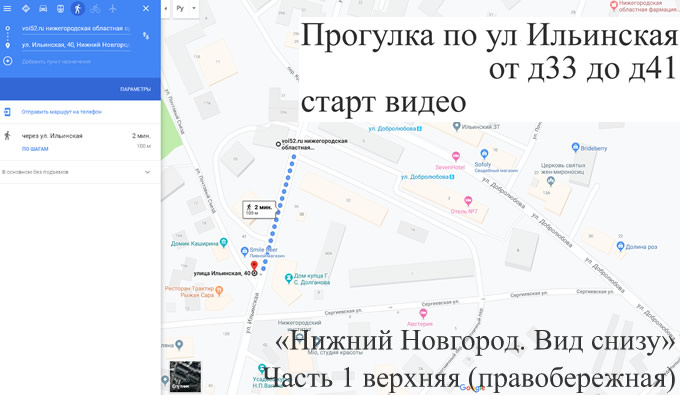
Task: Select the flight travel mode icon
Action: (x=113, y=8)
